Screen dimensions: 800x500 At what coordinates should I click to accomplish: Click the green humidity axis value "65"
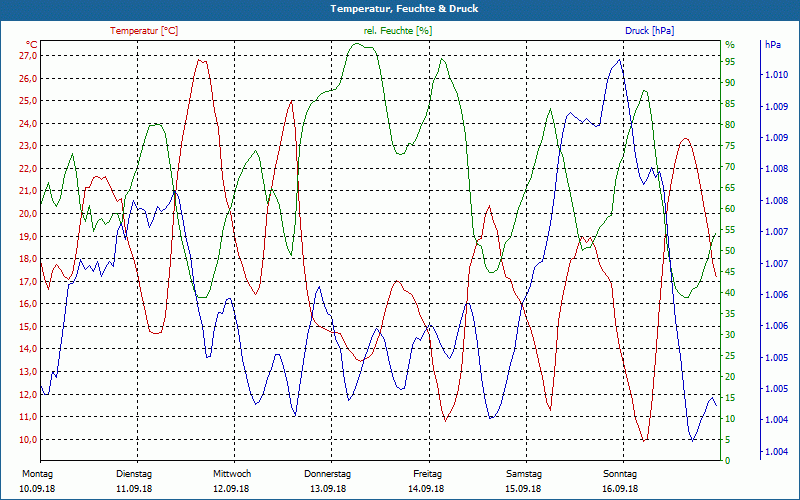pyautogui.click(x=730, y=188)
